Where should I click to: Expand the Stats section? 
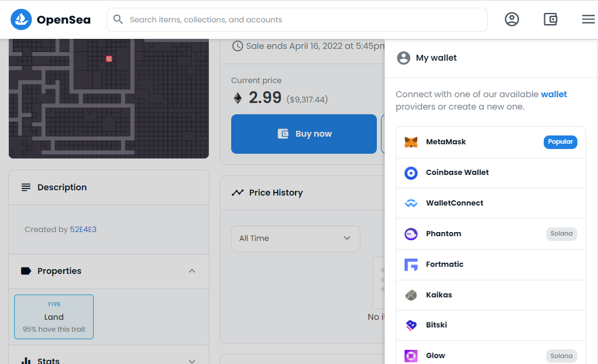click(192, 359)
